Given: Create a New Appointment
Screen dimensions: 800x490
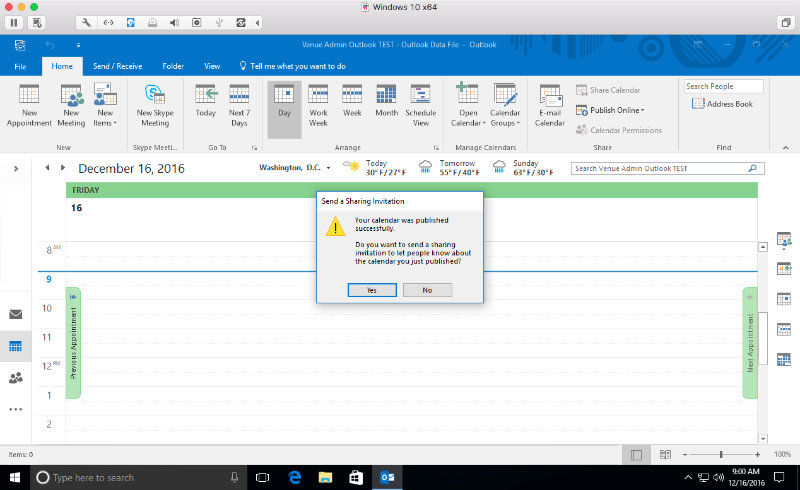Looking at the screenshot, I should point(29,106).
